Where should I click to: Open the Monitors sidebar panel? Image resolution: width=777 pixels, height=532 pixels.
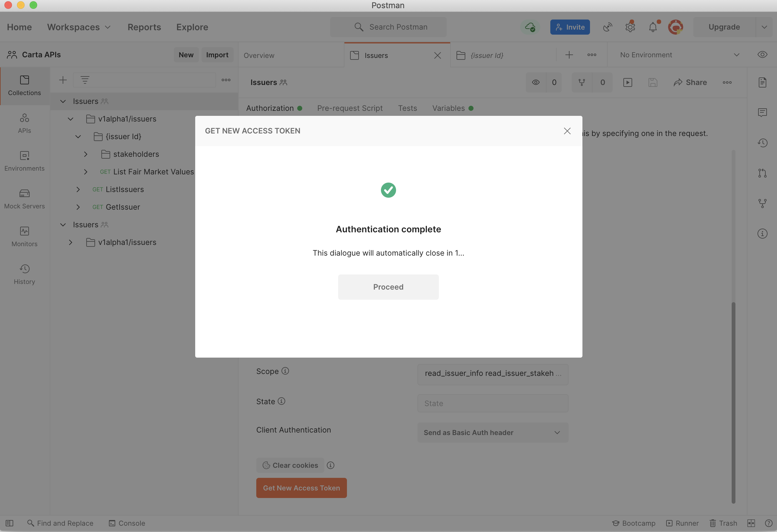coord(25,237)
